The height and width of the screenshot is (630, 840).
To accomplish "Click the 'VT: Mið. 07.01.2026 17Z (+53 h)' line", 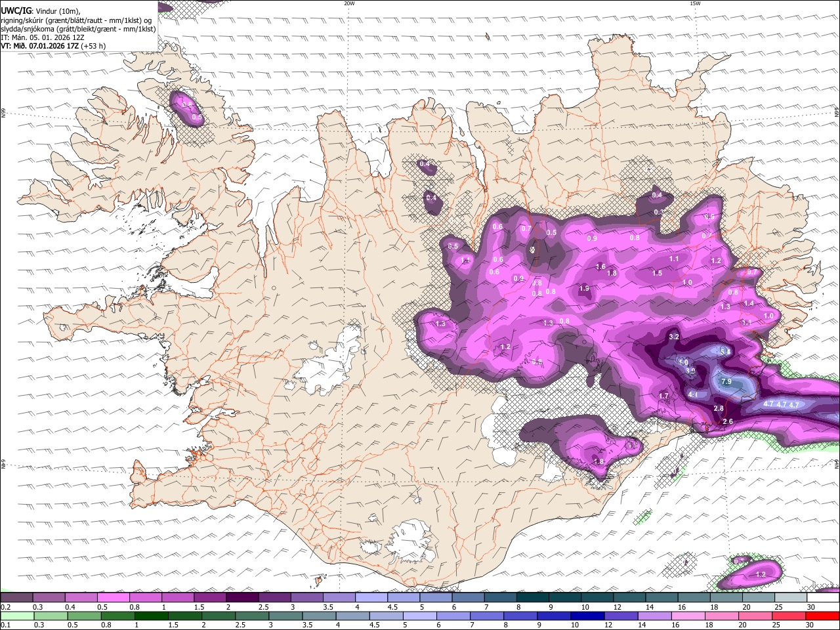I will coord(53,46).
